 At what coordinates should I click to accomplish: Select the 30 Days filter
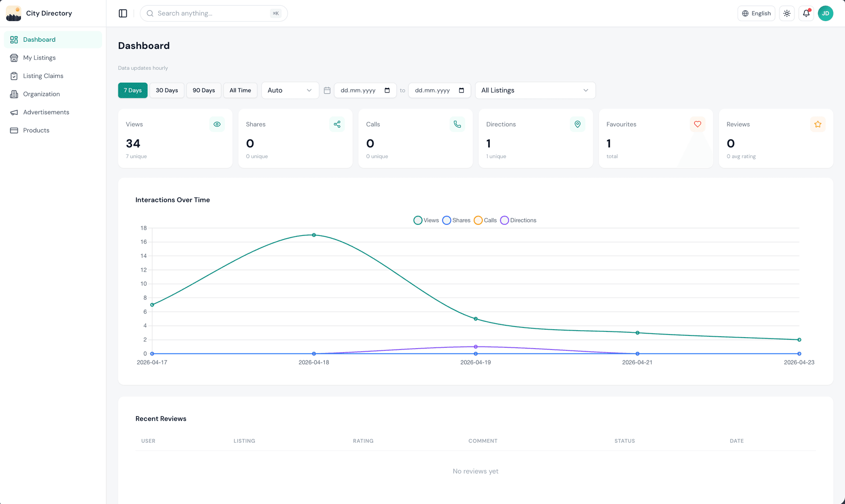pos(166,90)
